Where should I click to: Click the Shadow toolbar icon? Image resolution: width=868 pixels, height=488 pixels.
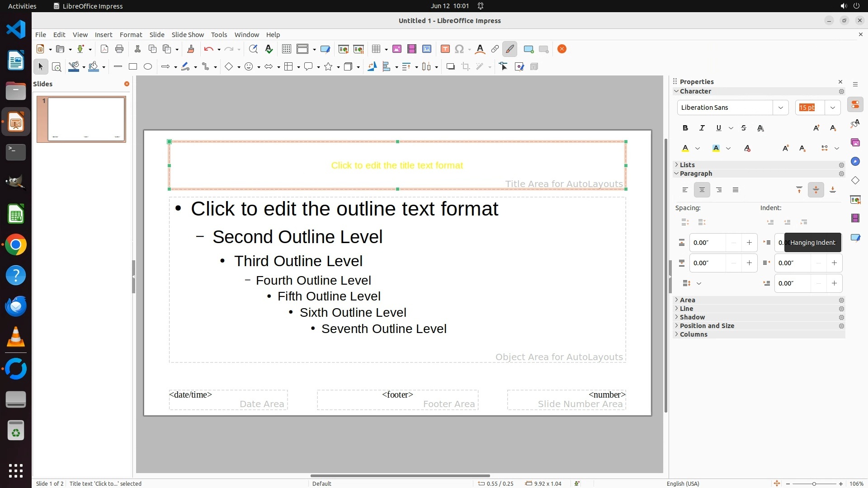point(450,67)
